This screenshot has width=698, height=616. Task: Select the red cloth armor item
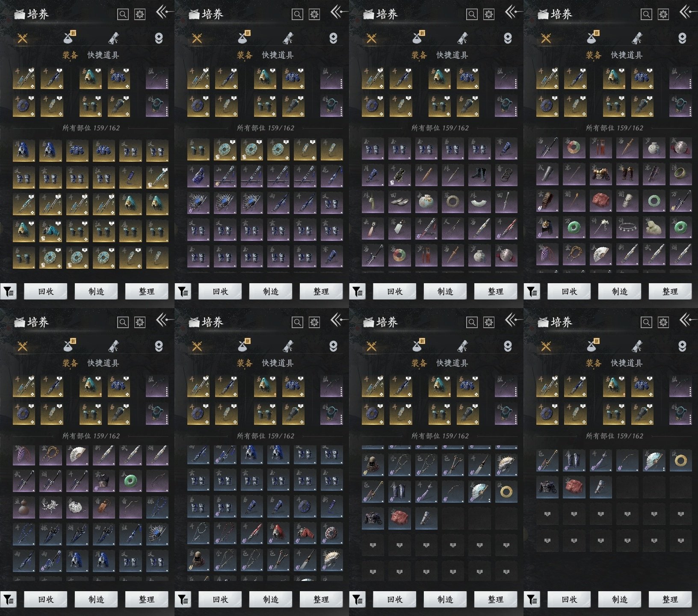tap(305, 533)
